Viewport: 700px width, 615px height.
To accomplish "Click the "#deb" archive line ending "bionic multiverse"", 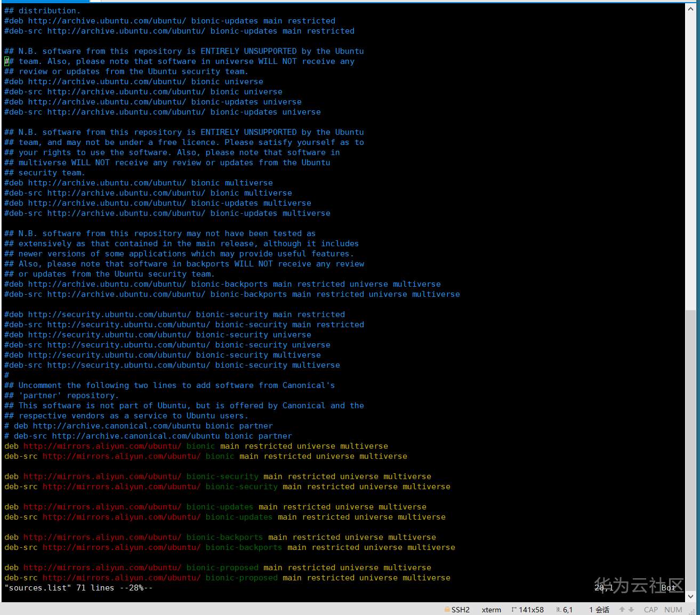I will (139, 183).
